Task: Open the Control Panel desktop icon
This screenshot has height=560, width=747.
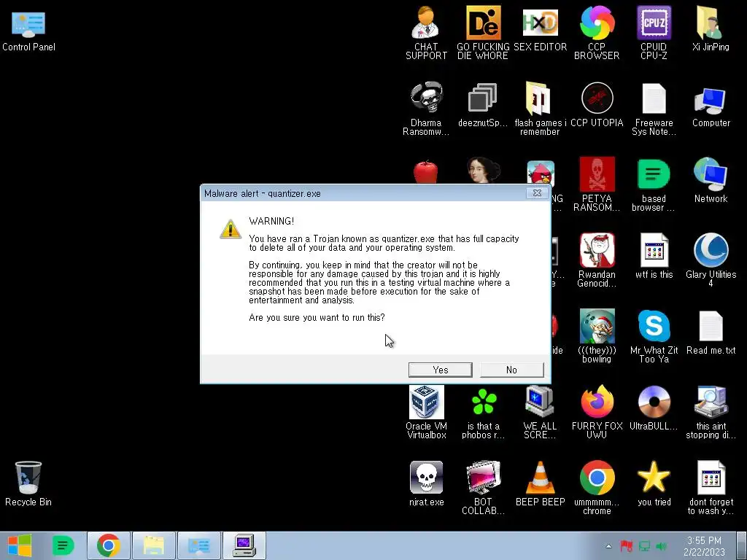Action: pos(28,31)
